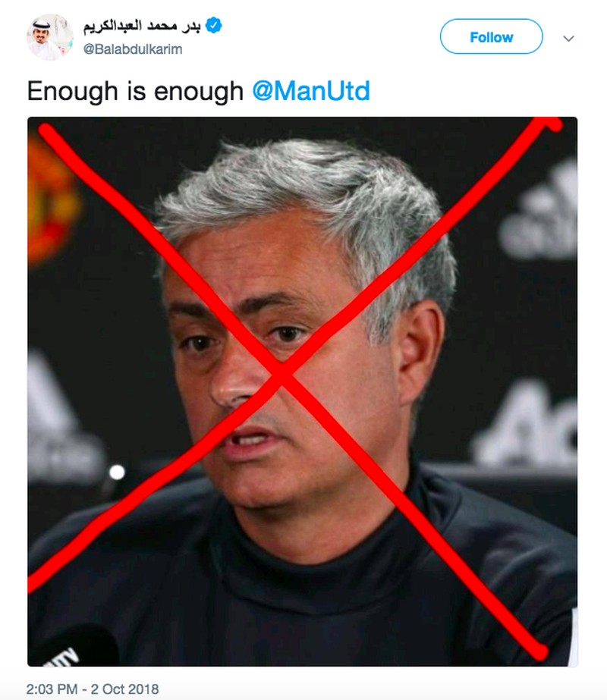Screen dimensions: 607x700
Task: Expand the tweet options chevron
Action: point(568,39)
